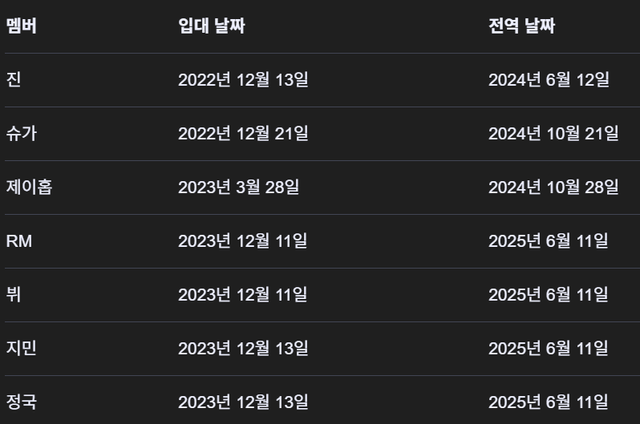This screenshot has width=640, height=424.
Task: Click the 전역 날짜 column header
Action: (x=522, y=26)
